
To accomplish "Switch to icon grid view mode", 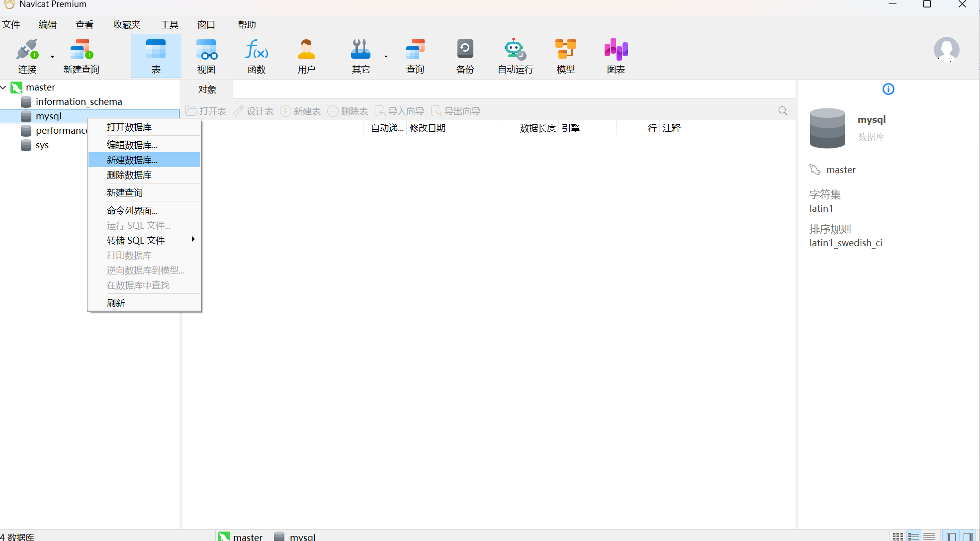I will tap(897, 536).
